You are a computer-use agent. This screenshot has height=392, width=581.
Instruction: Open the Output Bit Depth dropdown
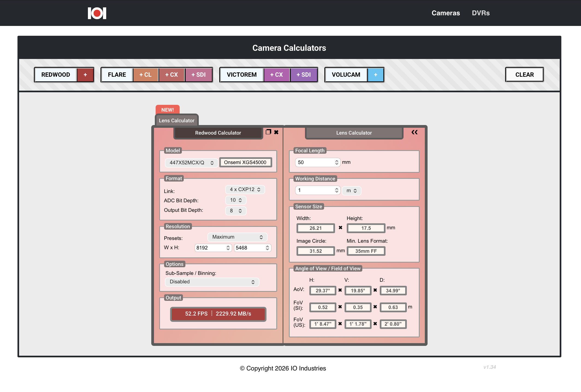[x=236, y=211]
